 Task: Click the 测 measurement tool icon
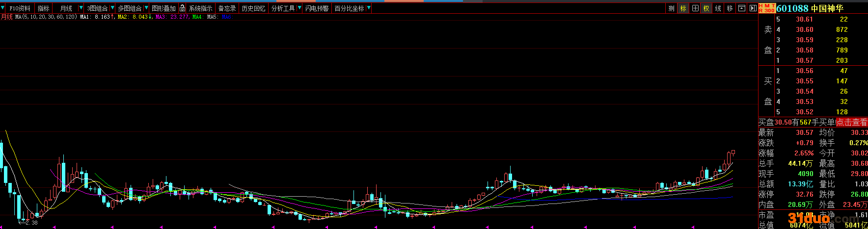tap(671, 8)
